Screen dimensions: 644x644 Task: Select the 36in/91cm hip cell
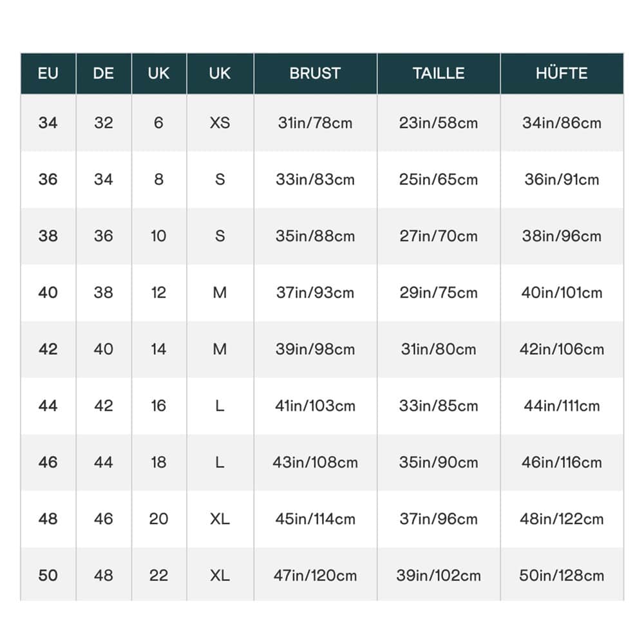(562, 179)
